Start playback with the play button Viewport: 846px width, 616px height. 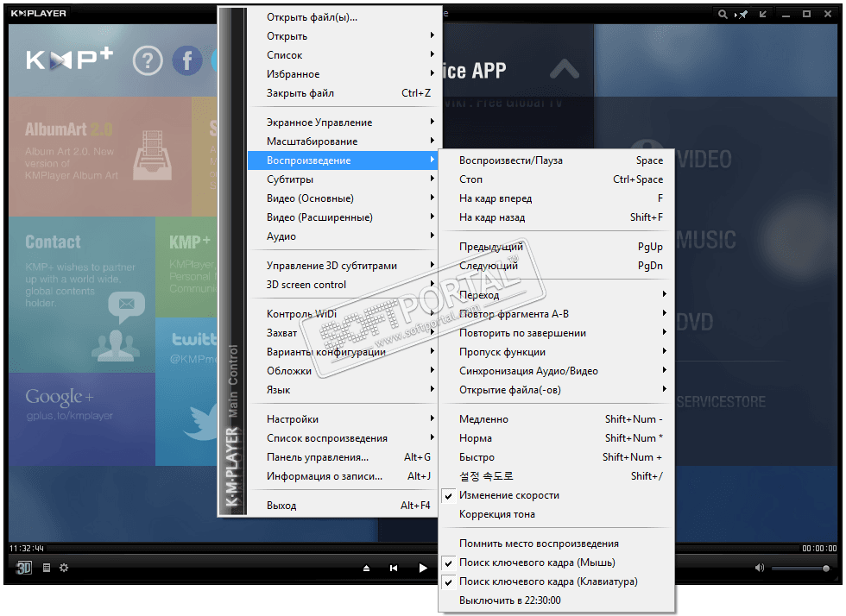coord(423,568)
